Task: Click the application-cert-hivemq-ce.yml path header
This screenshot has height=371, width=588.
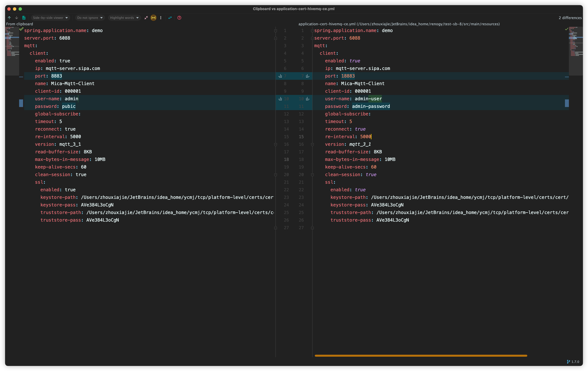Action: click(399, 24)
